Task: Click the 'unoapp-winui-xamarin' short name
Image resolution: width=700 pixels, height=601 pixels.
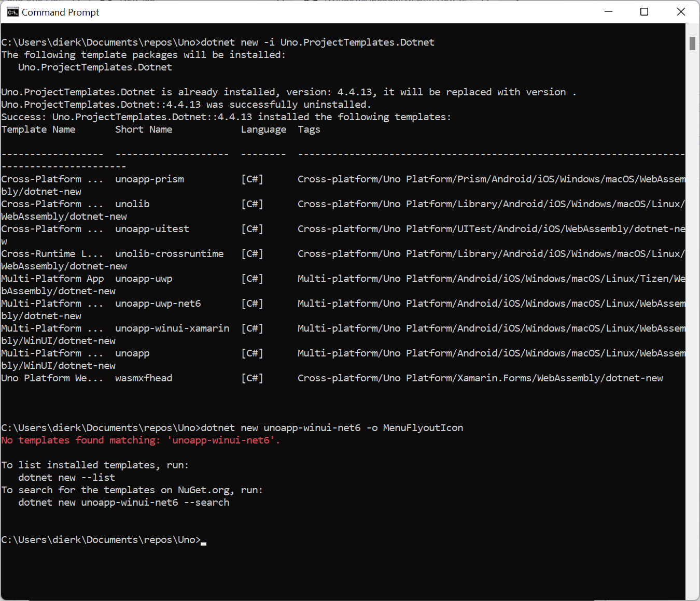Action: (x=172, y=328)
